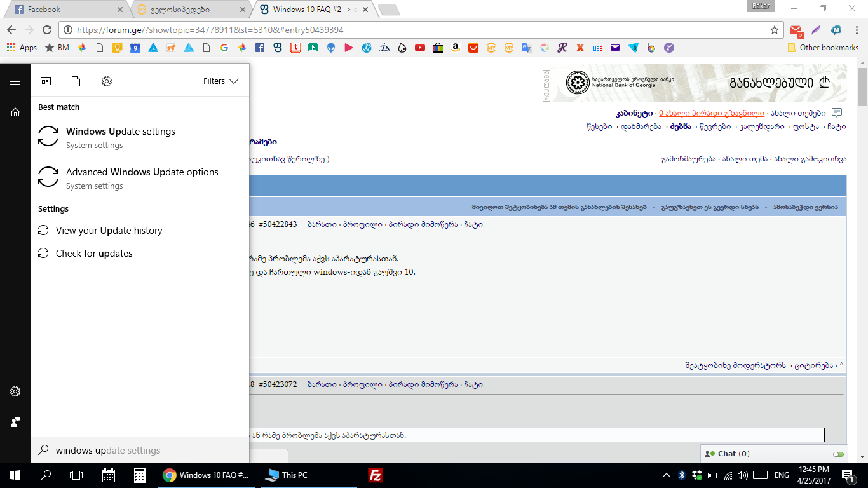
Task: Open post number #50422843 link
Action: pyautogui.click(x=278, y=224)
